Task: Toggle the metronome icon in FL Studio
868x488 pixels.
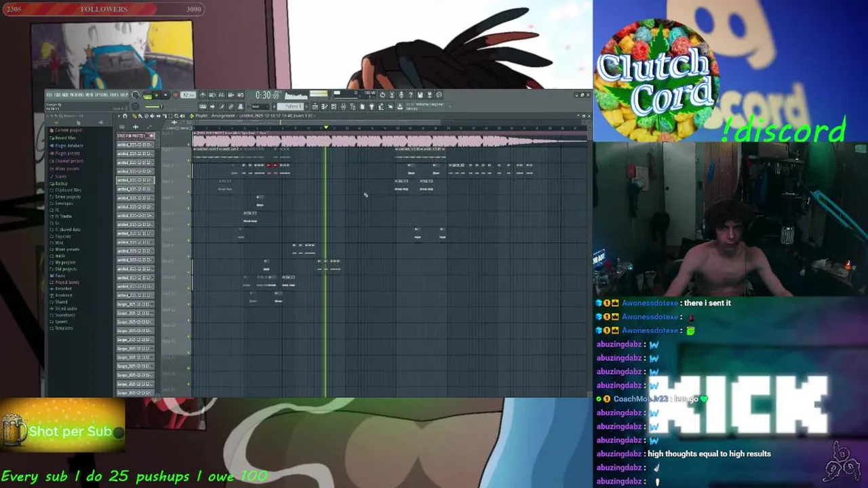Action: pyautogui.click(x=203, y=95)
